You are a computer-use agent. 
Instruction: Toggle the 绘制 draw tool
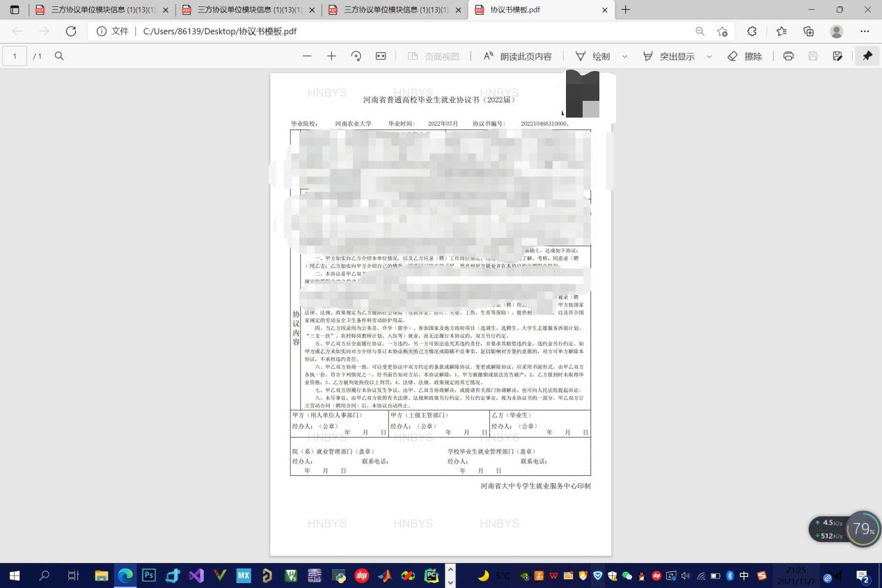click(x=592, y=56)
